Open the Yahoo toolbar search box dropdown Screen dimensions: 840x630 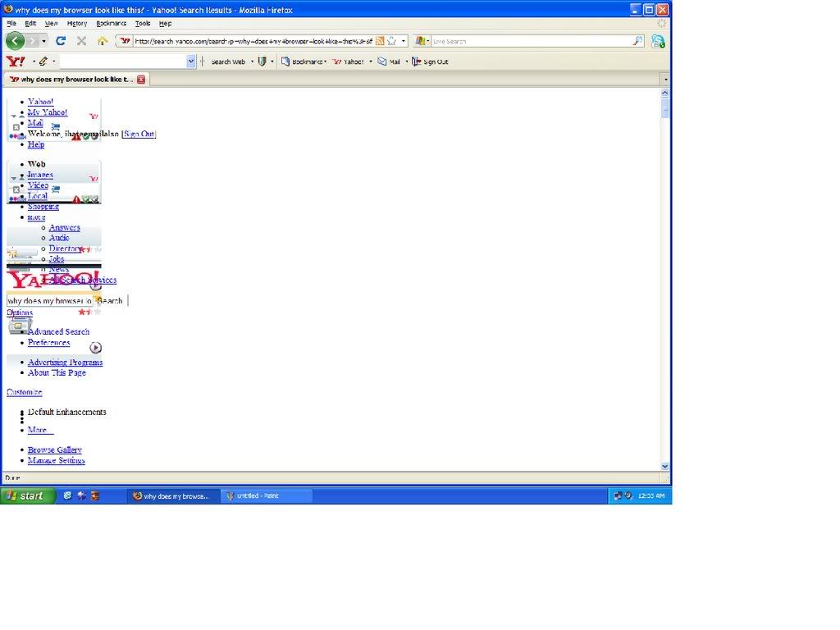(191, 62)
